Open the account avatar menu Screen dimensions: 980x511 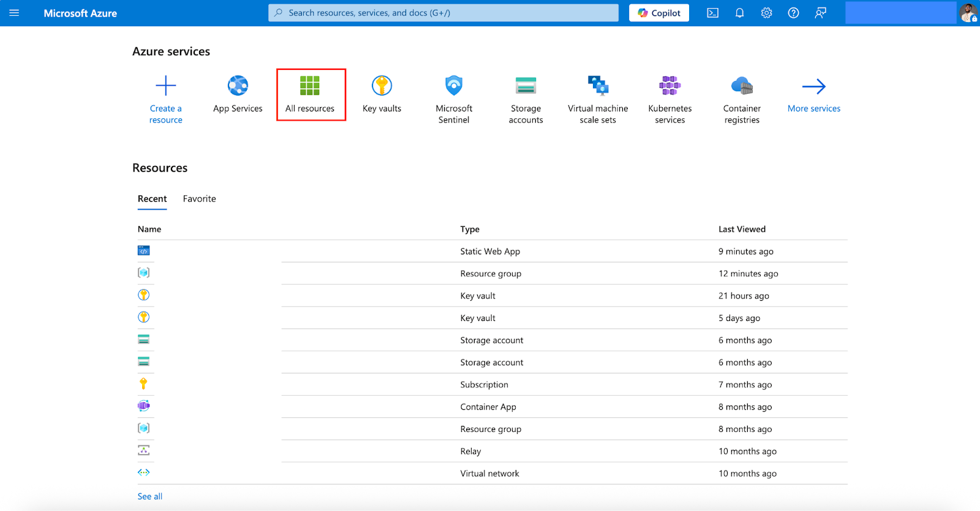968,13
